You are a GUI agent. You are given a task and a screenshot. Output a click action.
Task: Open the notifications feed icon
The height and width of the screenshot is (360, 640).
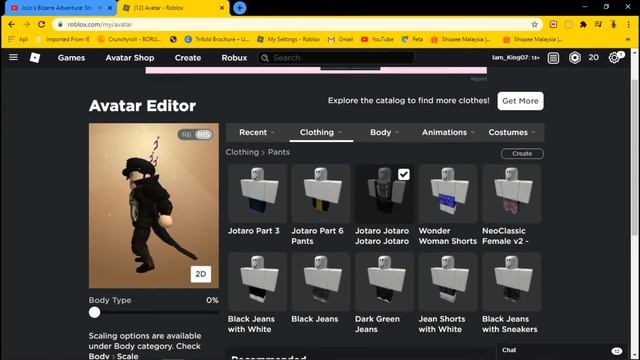[553, 58]
